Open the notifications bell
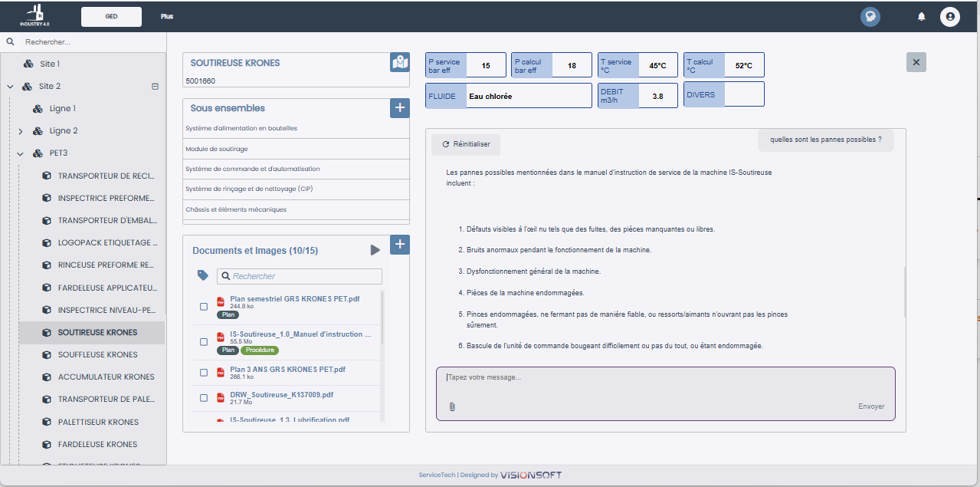Screen dimensions: 980x487 click(x=922, y=17)
